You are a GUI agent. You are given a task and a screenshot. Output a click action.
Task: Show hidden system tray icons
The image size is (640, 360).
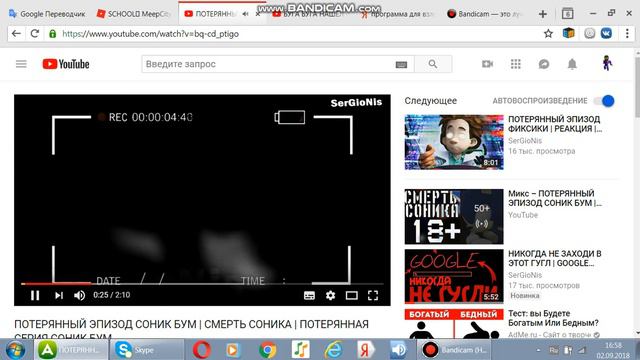pyautogui.click(x=538, y=350)
